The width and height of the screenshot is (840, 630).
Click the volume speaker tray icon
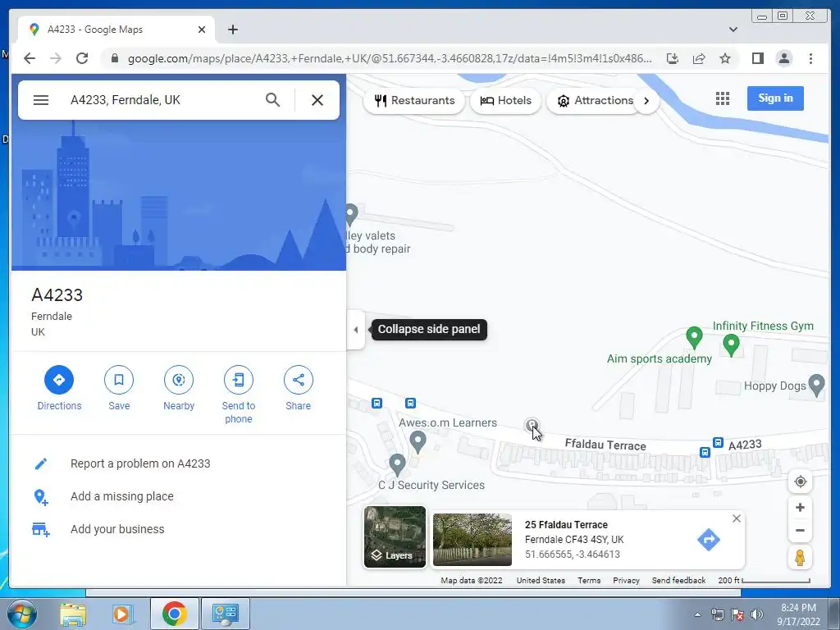(x=756, y=614)
